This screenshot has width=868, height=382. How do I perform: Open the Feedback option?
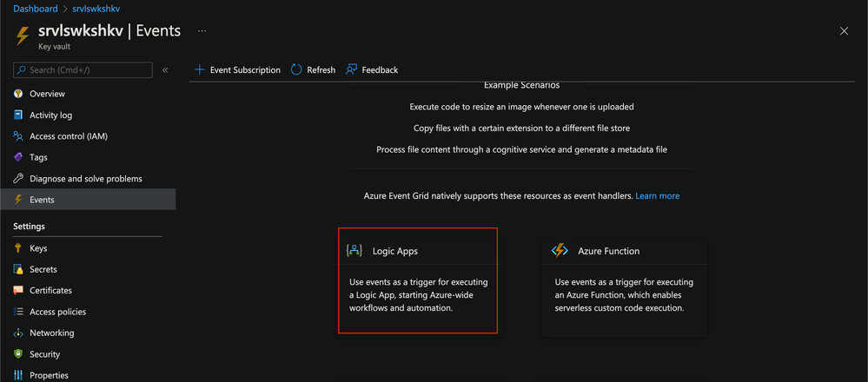[x=372, y=70]
